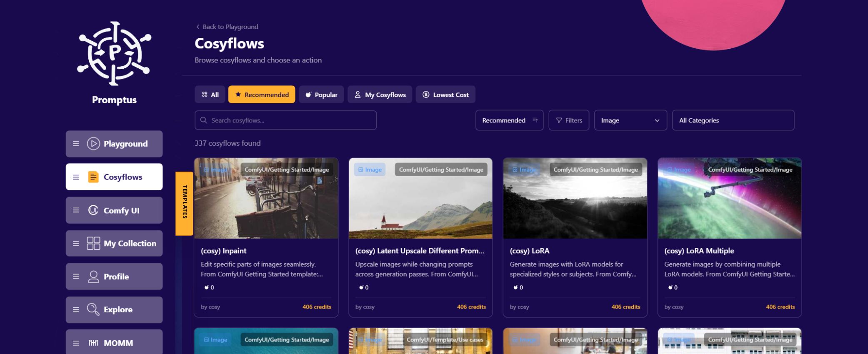Click the Playground play-circle icon
868x354 pixels.
pos(93,144)
